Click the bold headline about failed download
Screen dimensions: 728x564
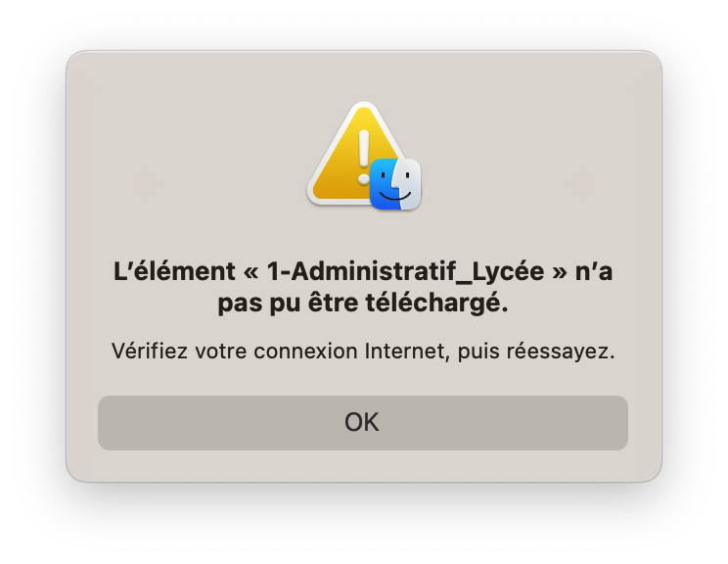363,287
